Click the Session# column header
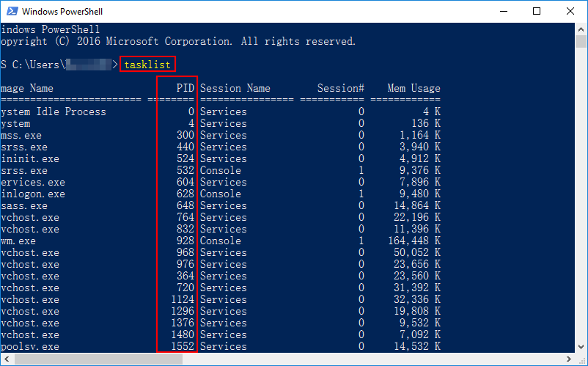Screen dimensions: 588x366 [341, 88]
